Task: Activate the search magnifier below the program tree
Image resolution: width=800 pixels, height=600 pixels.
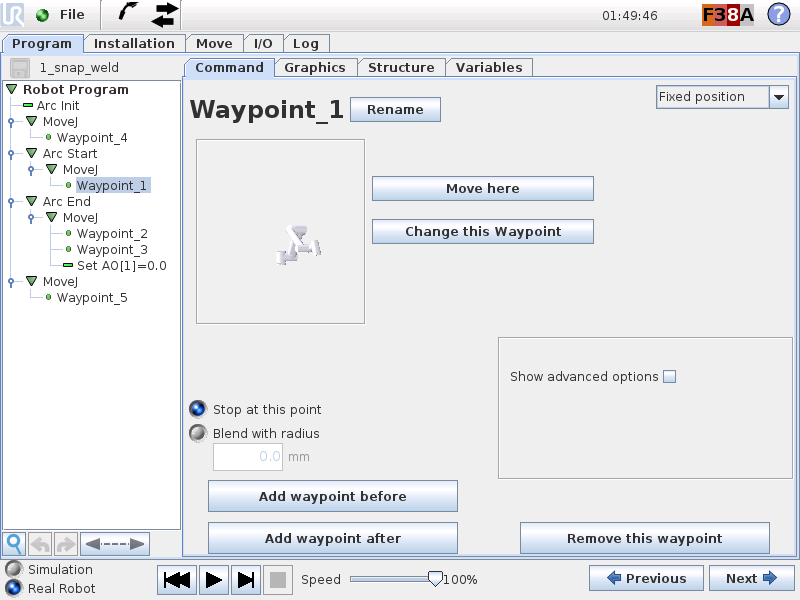Action: tap(14, 543)
